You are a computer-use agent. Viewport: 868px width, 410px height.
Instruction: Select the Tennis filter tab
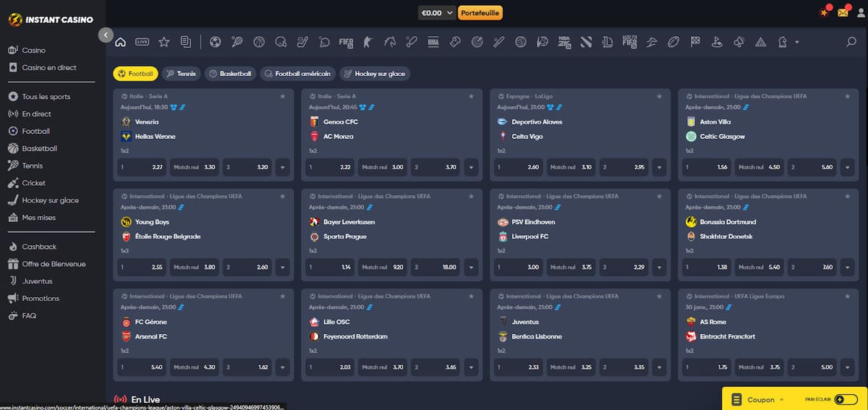click(181, 74)
